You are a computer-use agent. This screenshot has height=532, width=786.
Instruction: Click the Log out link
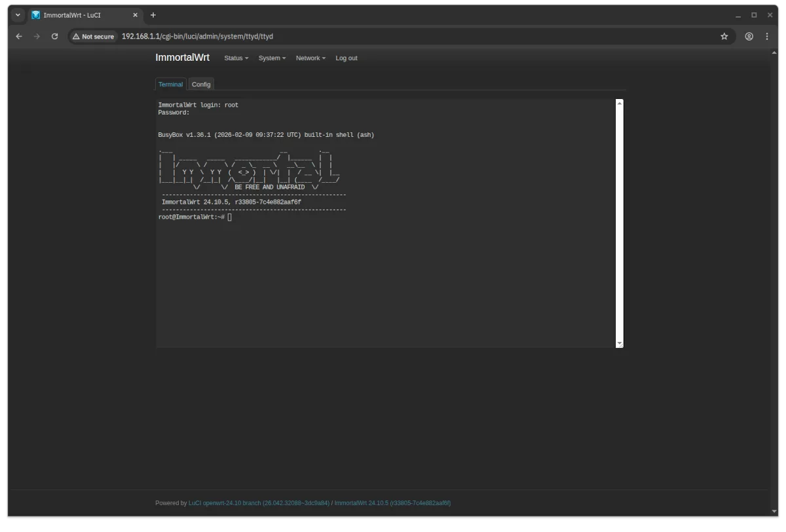346,58
